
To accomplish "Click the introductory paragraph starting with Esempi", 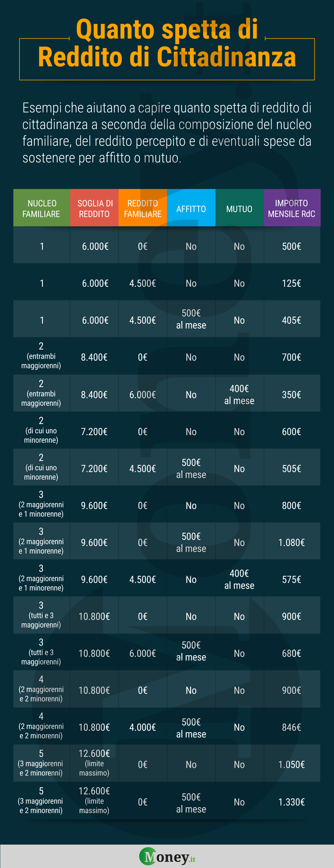I will (167, 133).
